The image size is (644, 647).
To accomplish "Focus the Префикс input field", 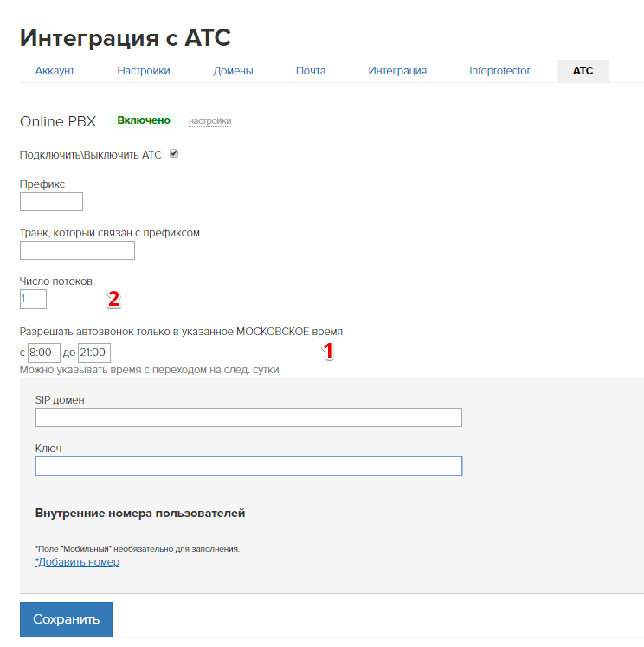I will click(51, 202).
